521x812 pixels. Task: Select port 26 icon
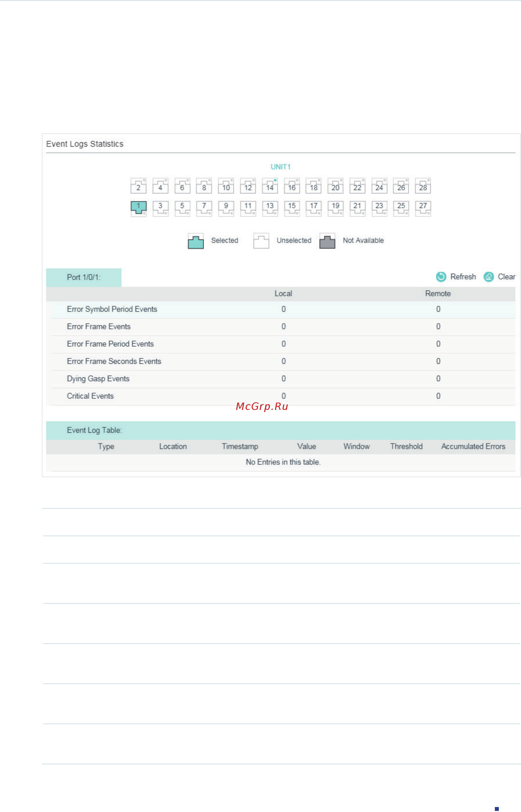coord(401,186)
